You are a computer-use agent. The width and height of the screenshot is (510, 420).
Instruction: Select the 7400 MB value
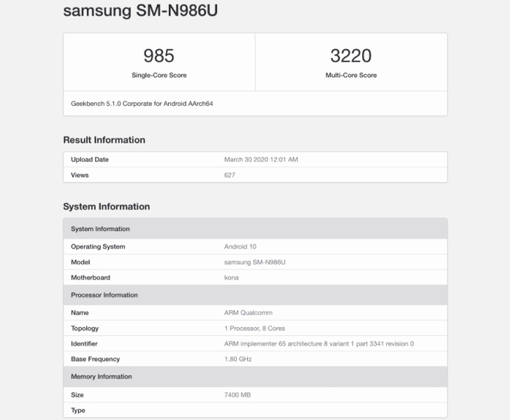(237, 395)
